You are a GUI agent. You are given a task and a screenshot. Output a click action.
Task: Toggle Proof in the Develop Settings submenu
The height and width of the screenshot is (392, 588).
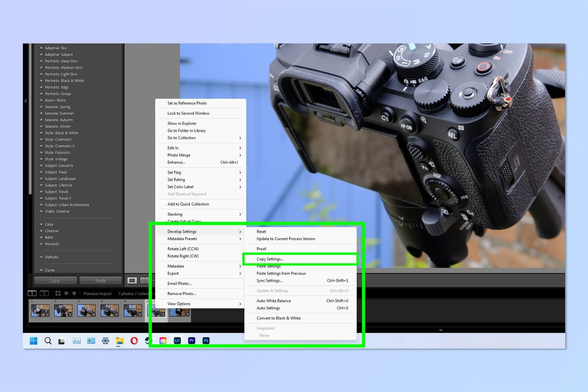(x=261, y=248)
